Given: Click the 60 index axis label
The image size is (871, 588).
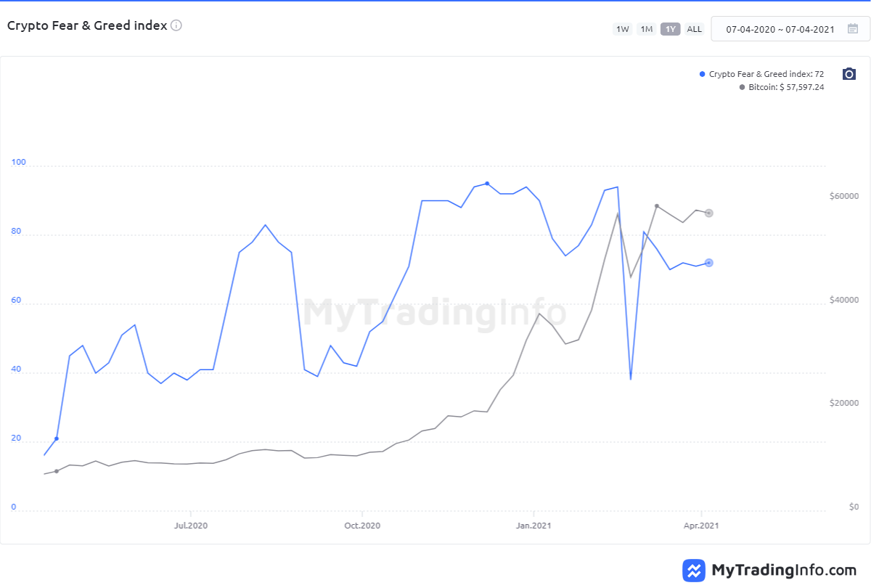Looking at the screenshot, I should coord(16,301).
